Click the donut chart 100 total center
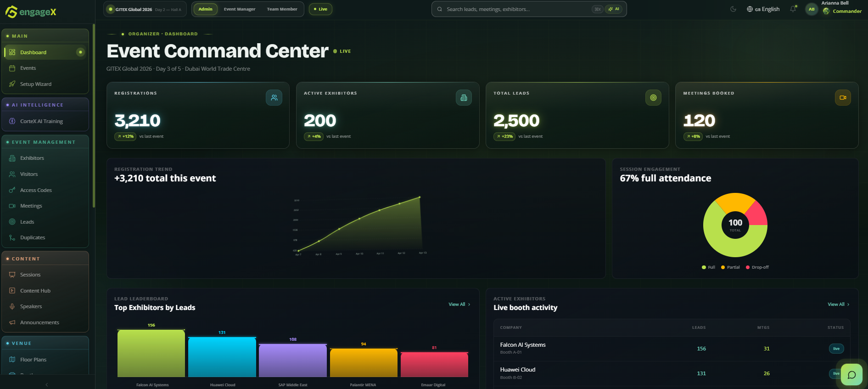 pos(735,225)
